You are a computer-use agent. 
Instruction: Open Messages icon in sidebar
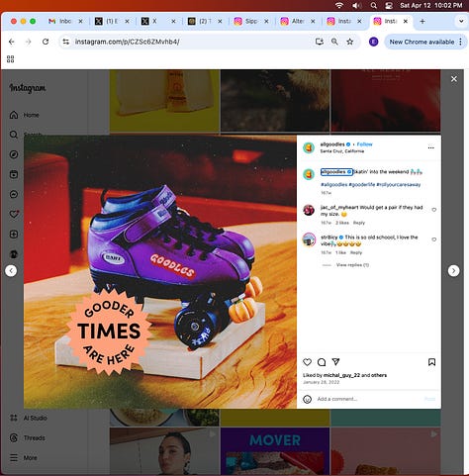tap(14, 194)
